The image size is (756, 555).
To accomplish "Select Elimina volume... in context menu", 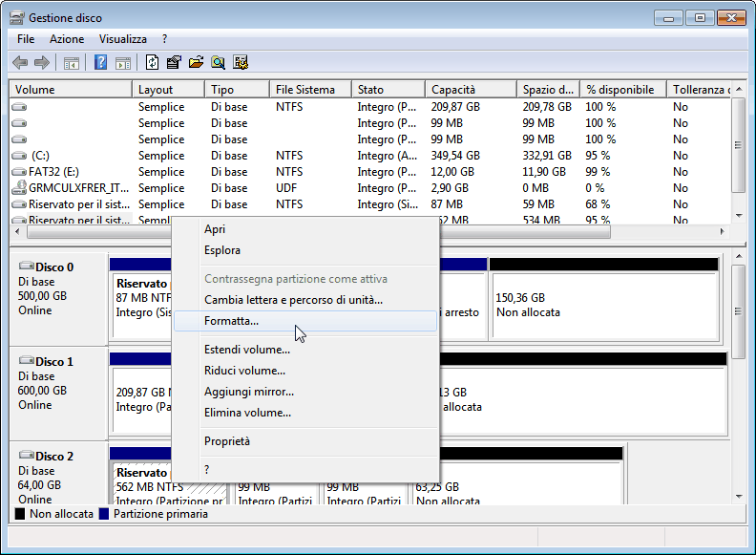I will click(x=247, y=413).
